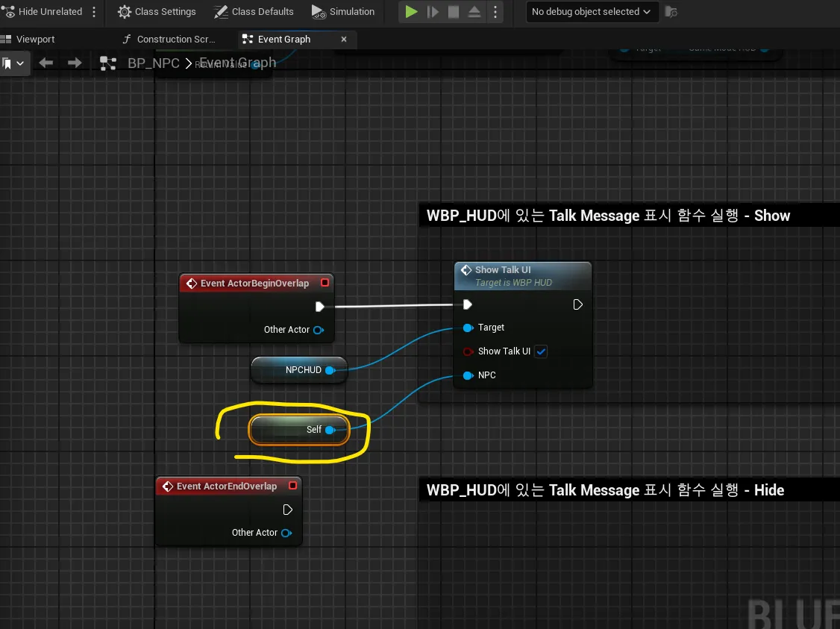Screen dimensions: 840x629
Task: Open Hide Unrelated options three-dot menu
Action: click(x=94, y=11)
